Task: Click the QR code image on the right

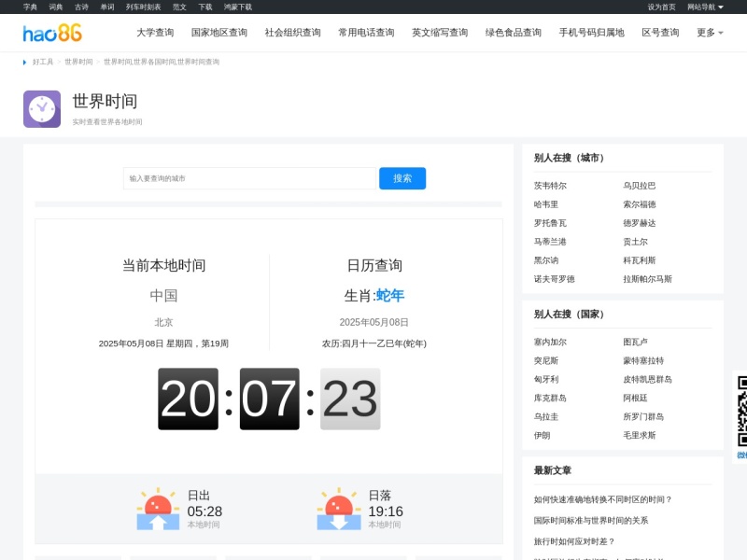Action: [x=741, y=411]
